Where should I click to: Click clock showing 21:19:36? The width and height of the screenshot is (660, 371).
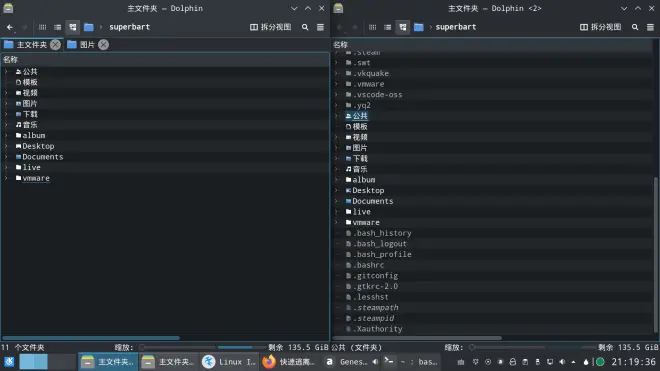click(633, 362)
